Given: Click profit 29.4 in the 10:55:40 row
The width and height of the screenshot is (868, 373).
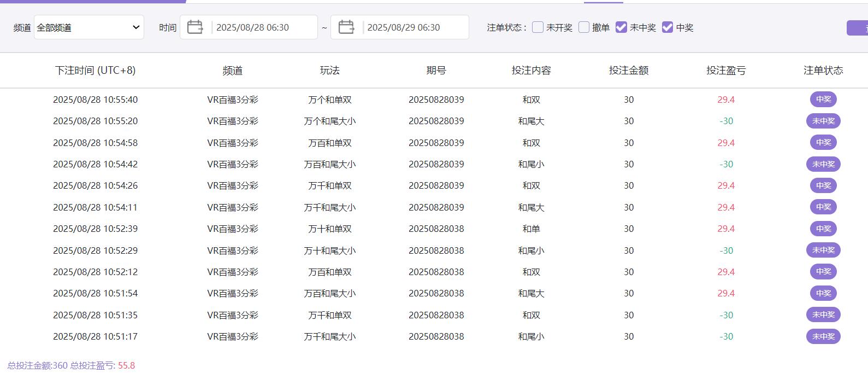Looking at the screenshot, I should [x=726, y=100].
